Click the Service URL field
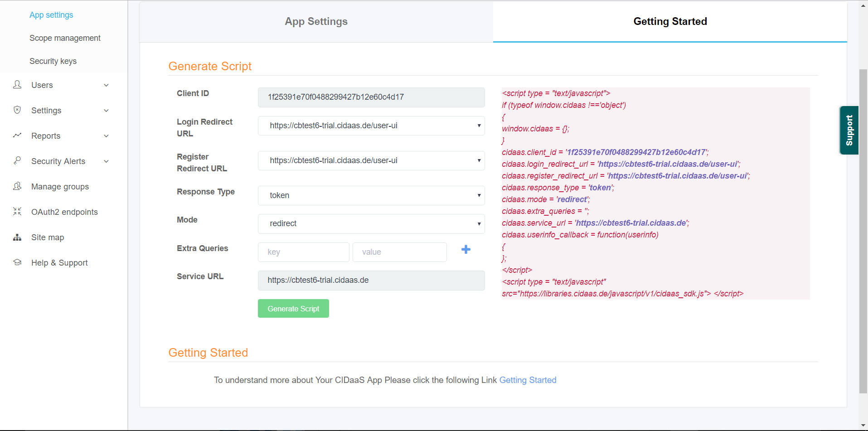 click(x=371, y=280)
